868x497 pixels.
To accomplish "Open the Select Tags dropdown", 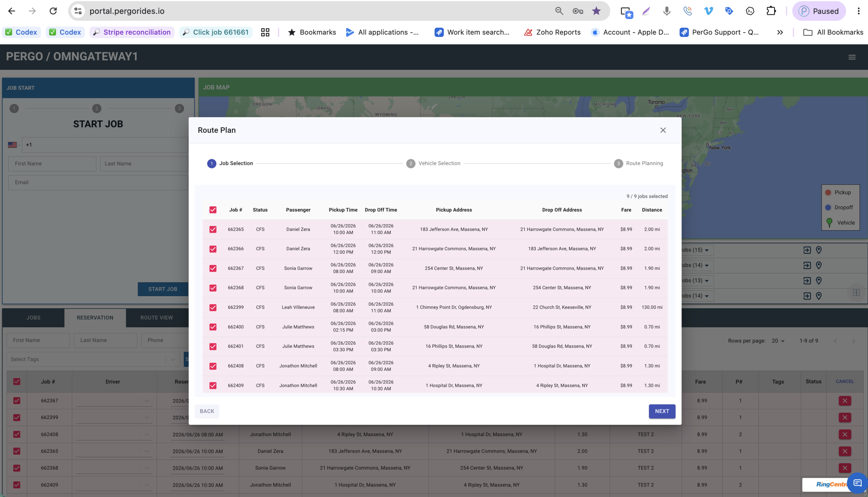I will pyautogui.click(x=93, y=359).
